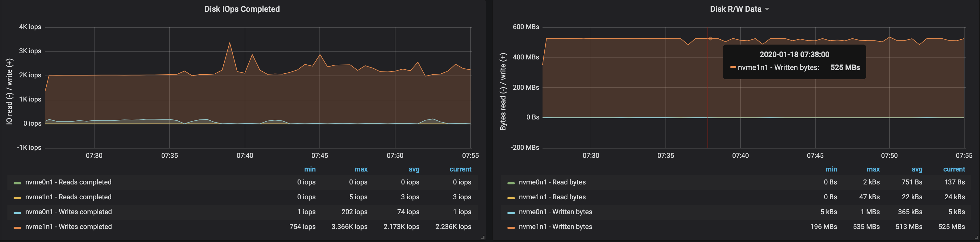Click the 535 MBs max value
Screen dimensions: 980x242
coord(866,227)
